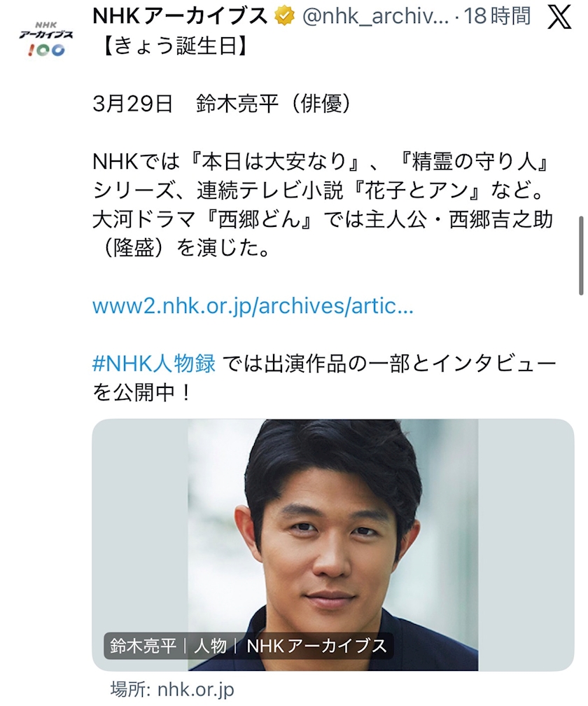Image resolution: width=588 pixels, height=706 pixels.
Task: Click the gold verified badge
Action: (285, 16)
